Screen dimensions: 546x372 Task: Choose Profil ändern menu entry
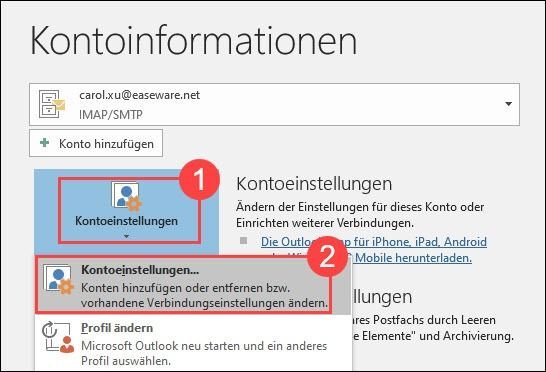click(193, 343)
